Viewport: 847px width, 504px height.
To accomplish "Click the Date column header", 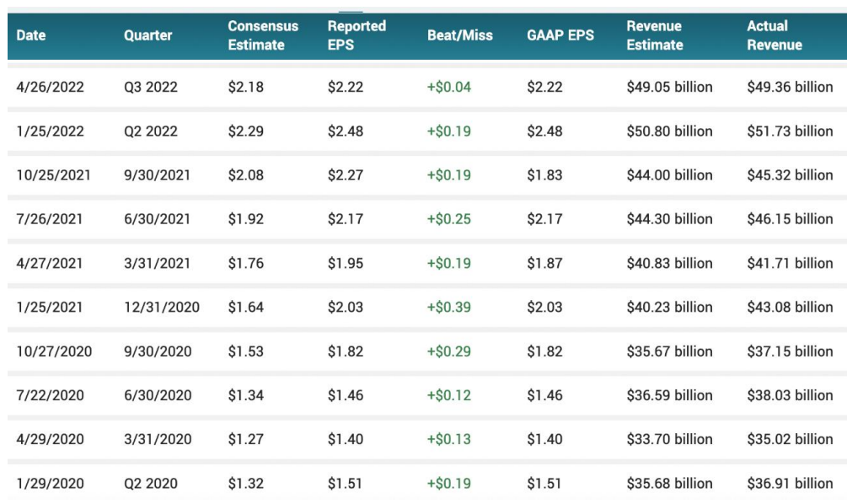I will [x=31, y=35].
